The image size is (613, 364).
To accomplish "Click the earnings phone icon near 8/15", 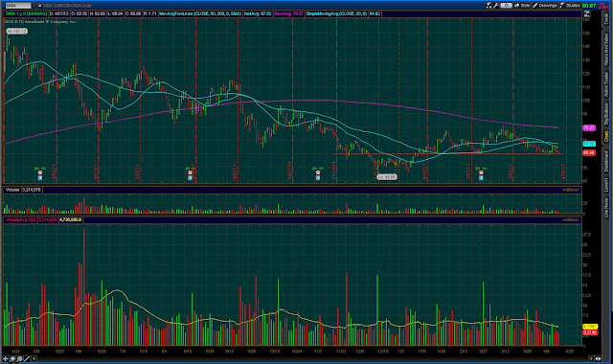I will point(190,172).
